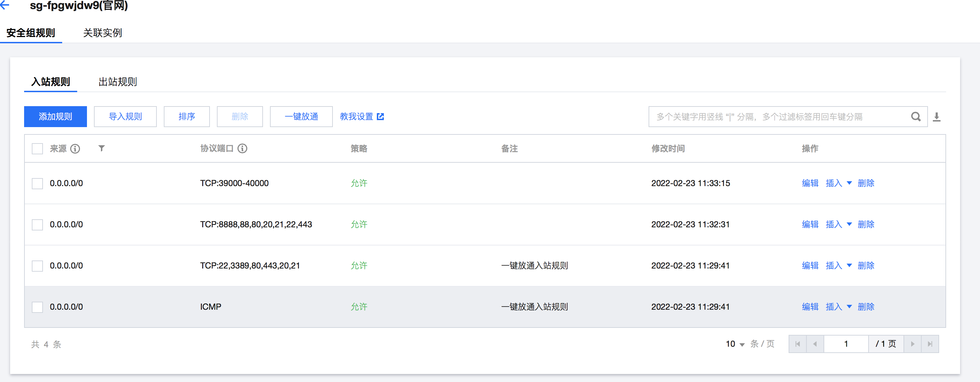Select the TCP:39000-40000 rule checkbox
This screenshot has height=382, width=980.
[x=37, y=183]
